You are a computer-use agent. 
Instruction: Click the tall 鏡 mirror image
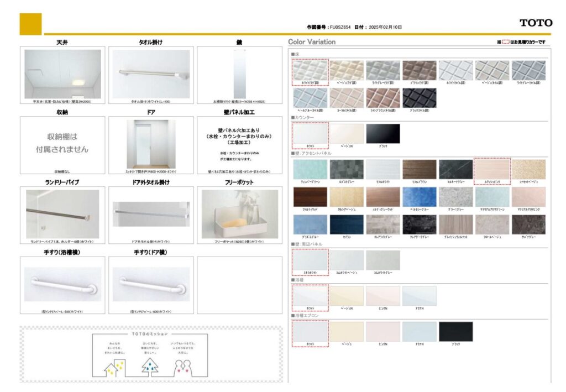[x=239, y=74]
